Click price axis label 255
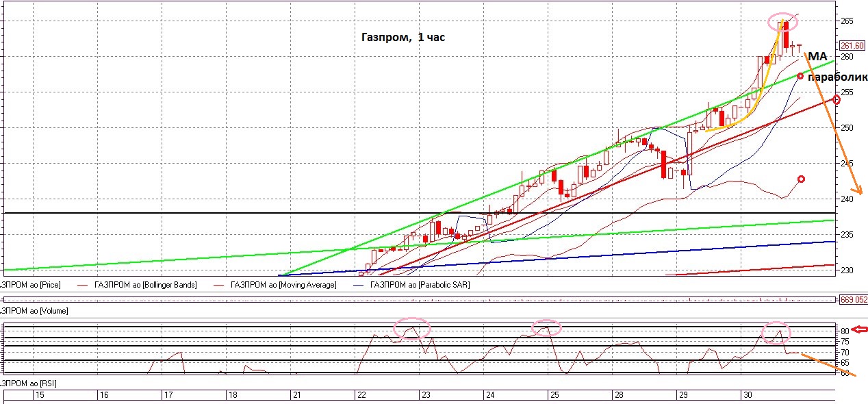 click(x=846, y=92)
